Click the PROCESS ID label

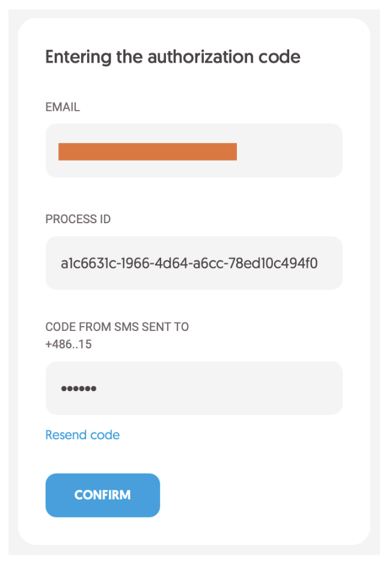click(78, 220)
